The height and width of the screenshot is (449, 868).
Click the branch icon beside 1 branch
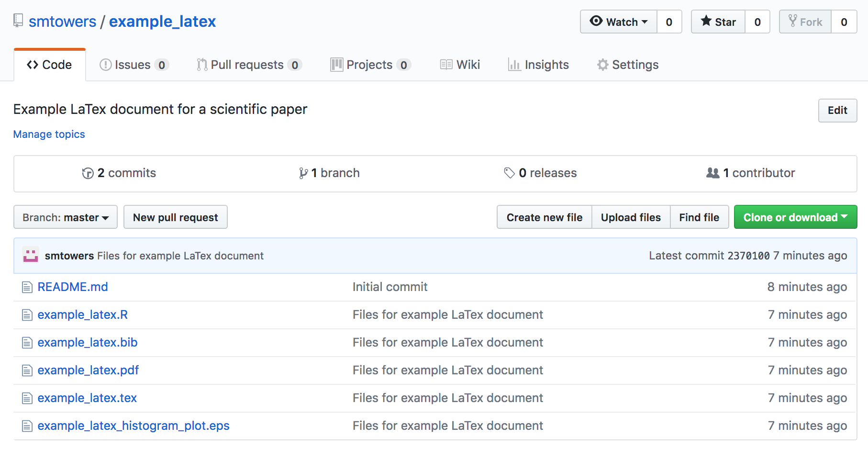point(303,173)
